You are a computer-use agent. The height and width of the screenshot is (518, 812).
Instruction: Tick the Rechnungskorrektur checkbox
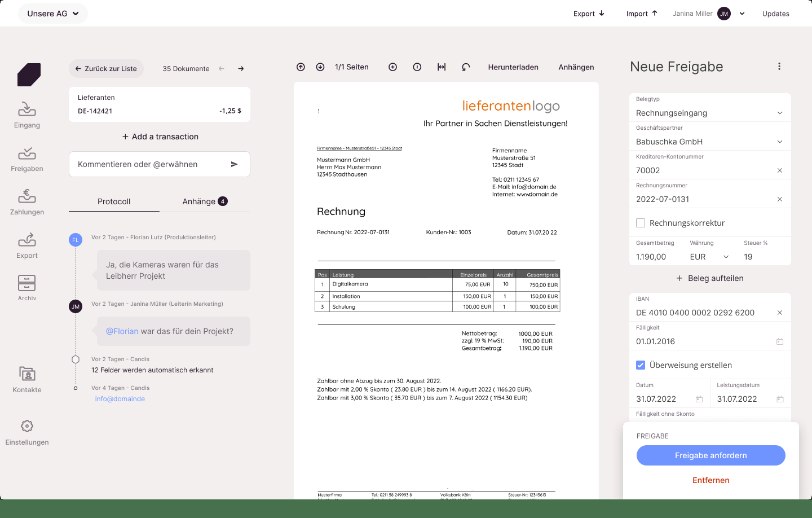(x=641, y=223)
